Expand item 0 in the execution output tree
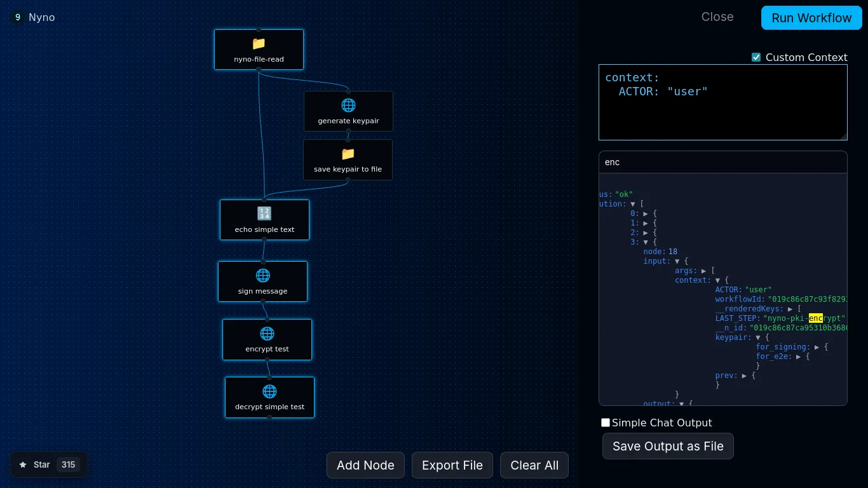The height and width of the screenshot is (488, 868). (646, 213)
